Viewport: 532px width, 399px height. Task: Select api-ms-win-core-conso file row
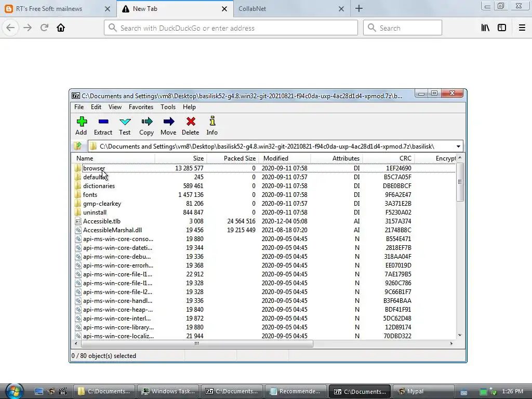point(264,238)
